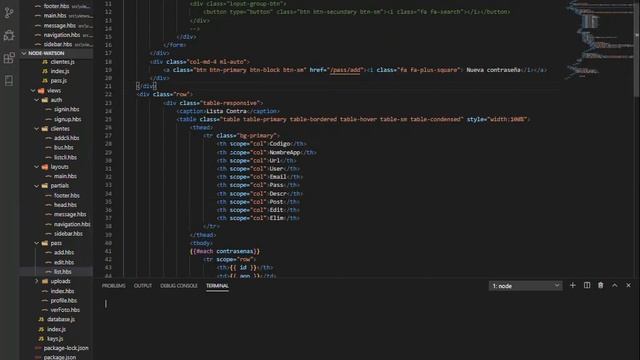Collapse the auth folder
Image resolution: width=640 pixels, height=360 pixels.
point(36,100)
